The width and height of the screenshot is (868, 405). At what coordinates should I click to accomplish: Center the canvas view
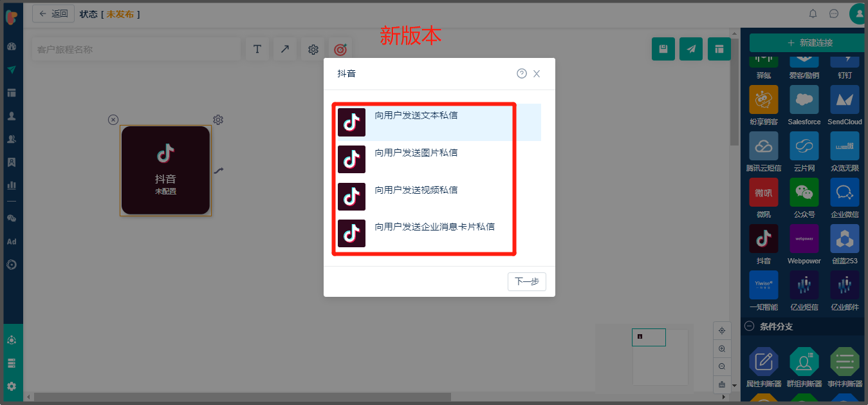(x=722, y=331)
